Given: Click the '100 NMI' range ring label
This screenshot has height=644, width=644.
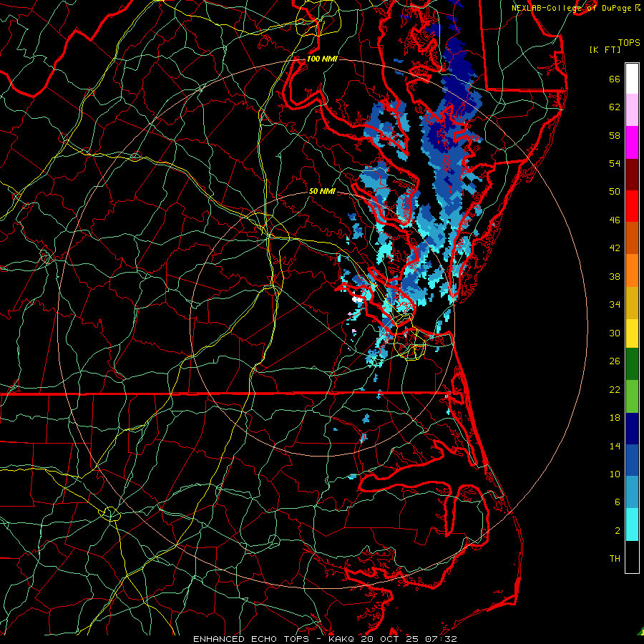Looking at the screenshot, I should click(322, 59).
